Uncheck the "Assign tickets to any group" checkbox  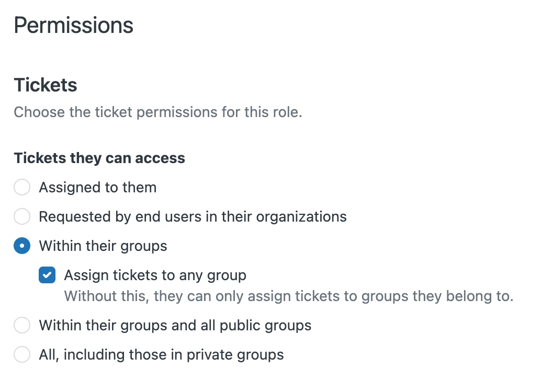tap(47, 275)
